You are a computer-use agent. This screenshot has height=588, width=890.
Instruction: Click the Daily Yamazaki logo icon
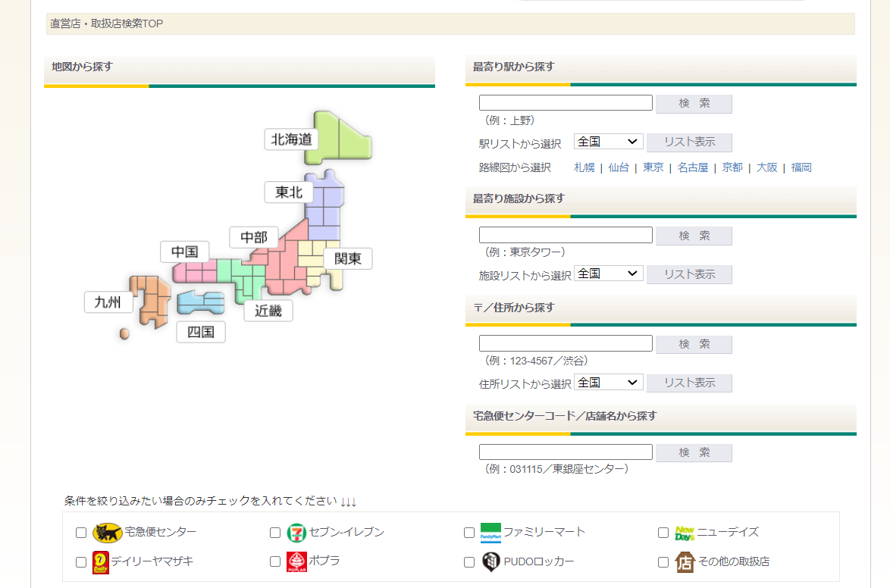coord(101,562)
